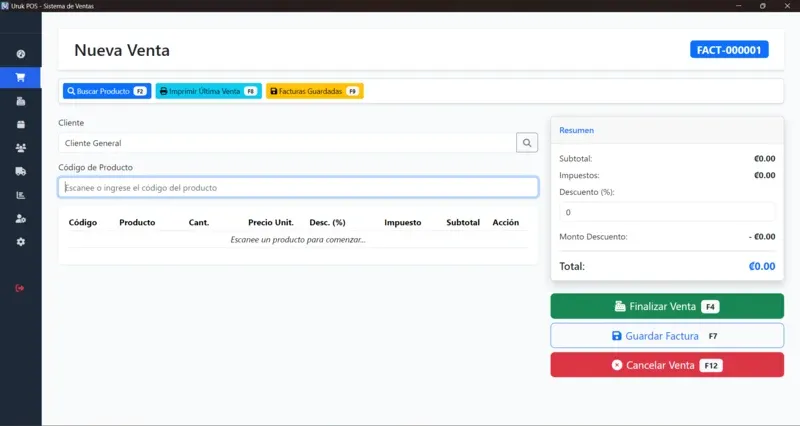
Task: Click the Impuesto column header
Action: click(x=403, y=222)
